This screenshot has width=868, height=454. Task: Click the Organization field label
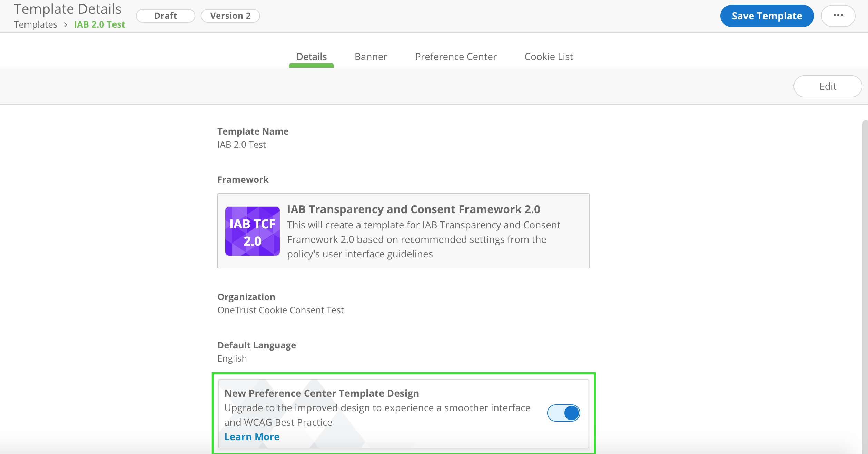click(x=246, y=297)
